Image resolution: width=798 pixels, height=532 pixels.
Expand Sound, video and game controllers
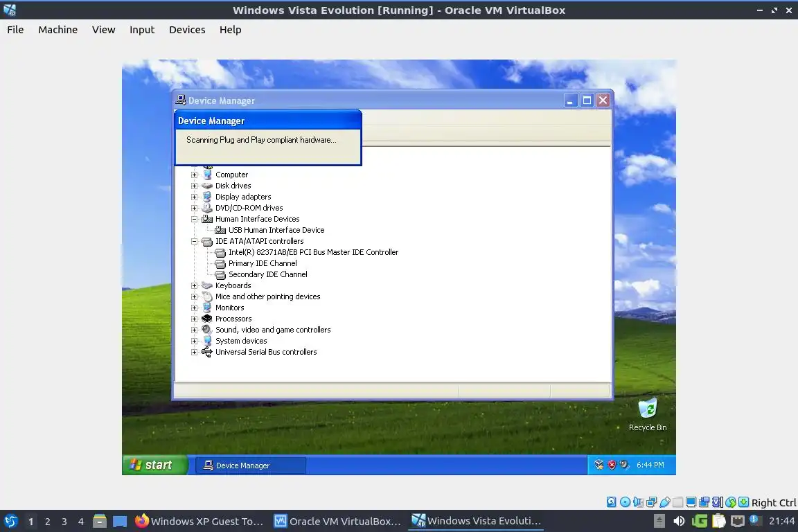pyautogui.click(x=194, y=330)
